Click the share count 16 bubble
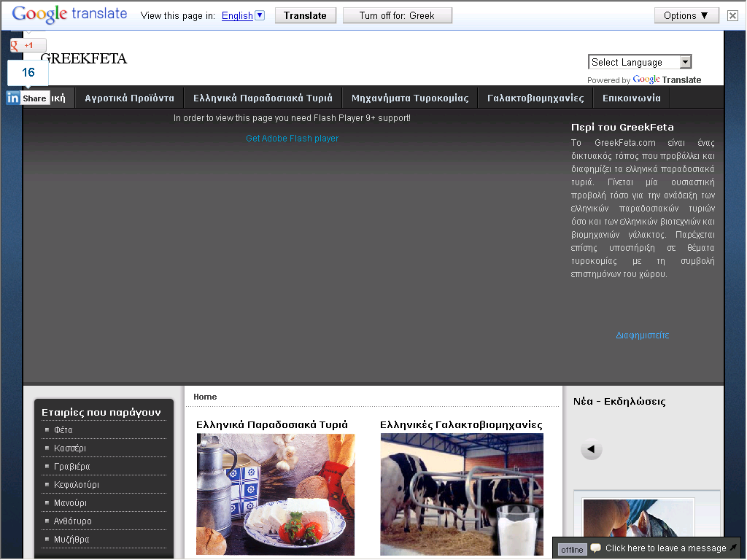Screen dimensions: 747x560 (28, 72)
